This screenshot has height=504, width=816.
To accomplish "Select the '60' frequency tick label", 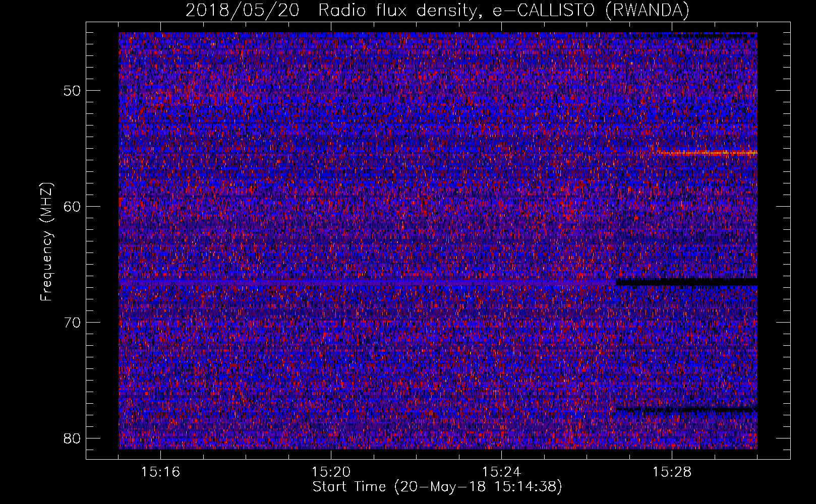I will tap(73, 207).
